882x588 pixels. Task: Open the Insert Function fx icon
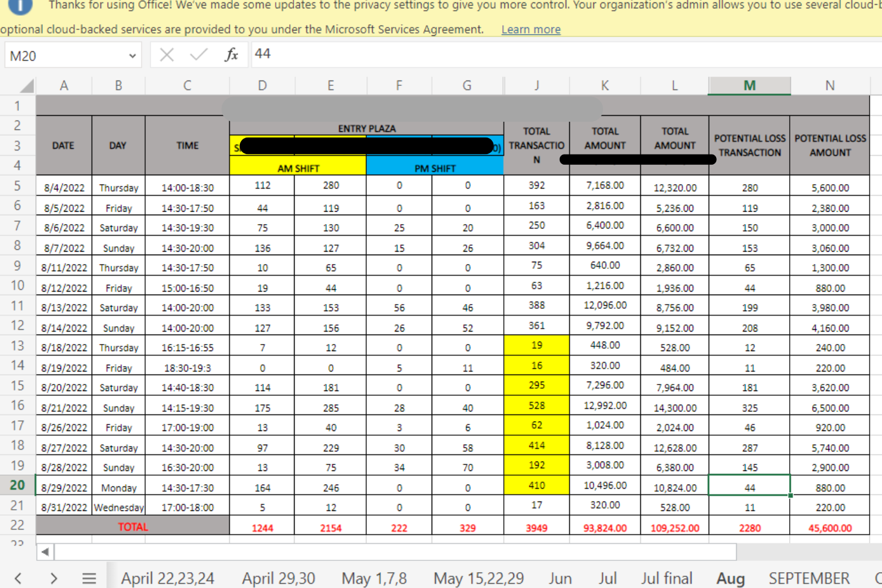pyautogui.click(x=232, y=55)
